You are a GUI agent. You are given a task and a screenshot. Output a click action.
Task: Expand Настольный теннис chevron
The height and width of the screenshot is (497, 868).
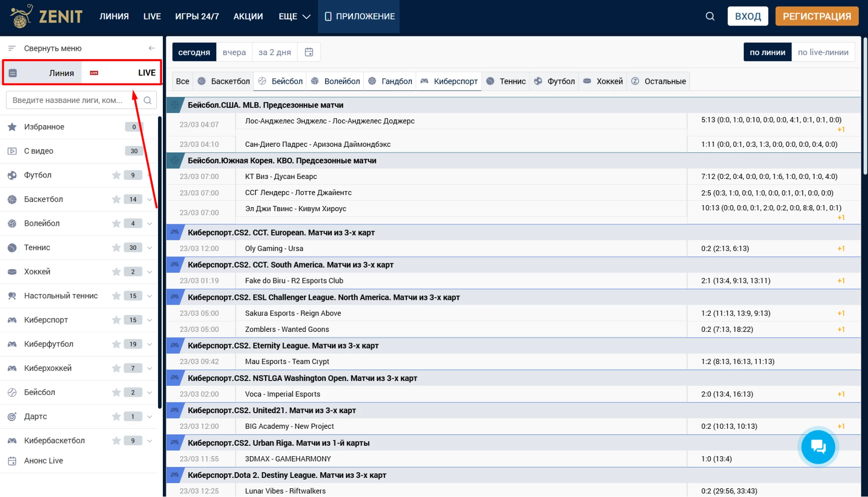pyautogui.click(x=149, y=296)
